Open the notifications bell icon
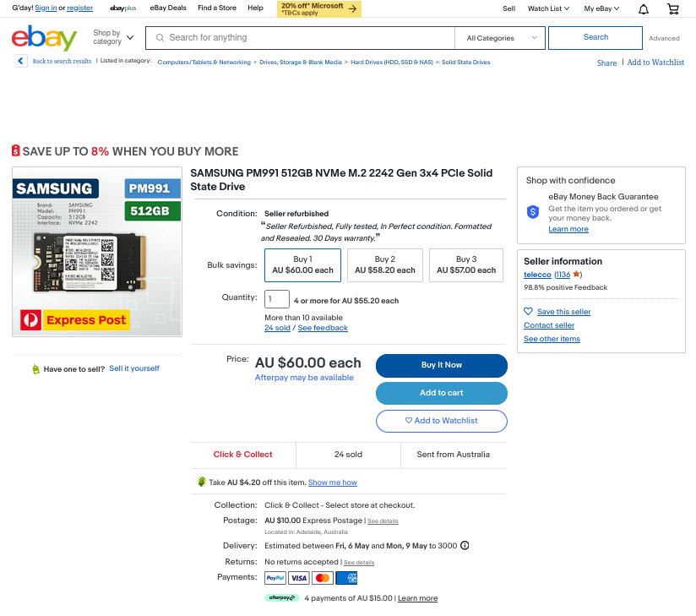Screen dimensions: 696x616 [x=643, y=9]
